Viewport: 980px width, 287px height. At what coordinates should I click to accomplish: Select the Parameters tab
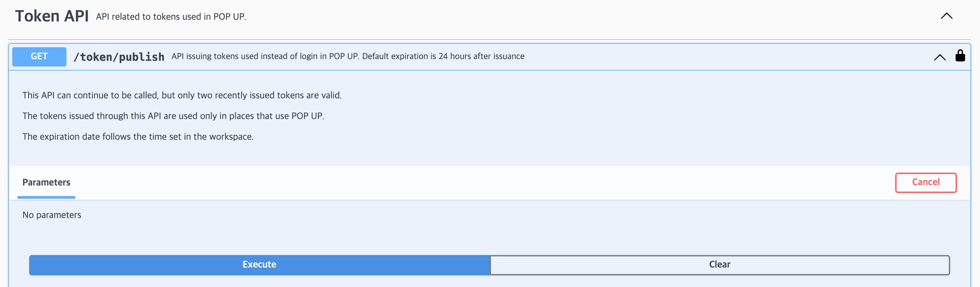[x=46, y=182]
